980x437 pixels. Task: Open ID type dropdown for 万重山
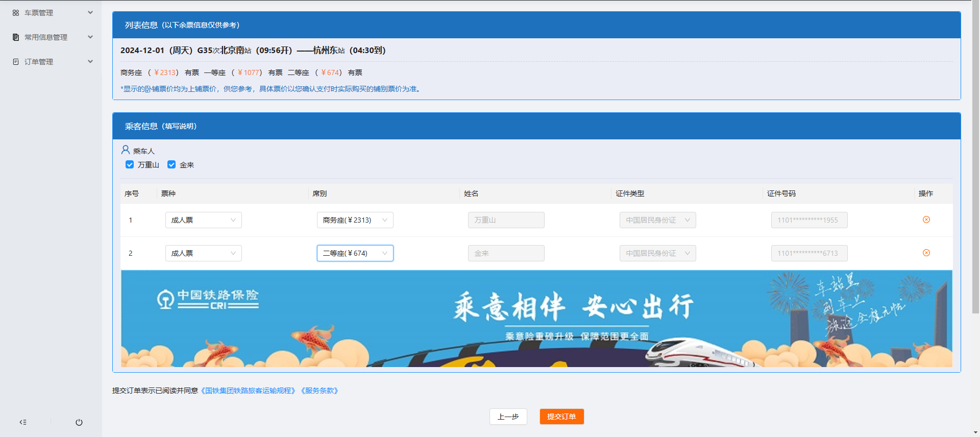click(x=658, y=220)
